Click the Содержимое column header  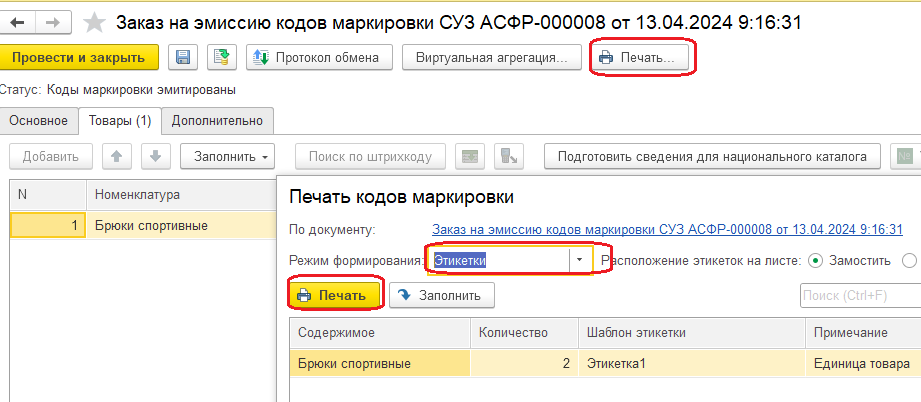pos(380,333)
